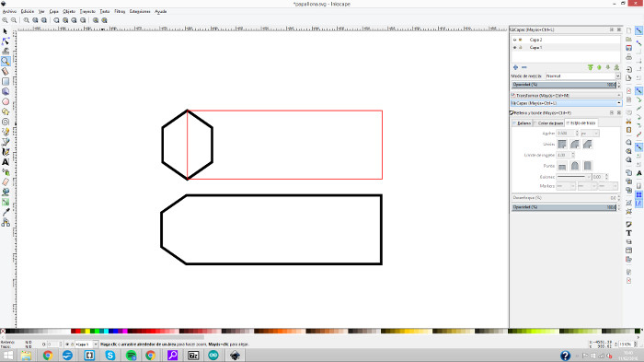Open the Edición menu
644x362 pixels.
pos(28,12)
